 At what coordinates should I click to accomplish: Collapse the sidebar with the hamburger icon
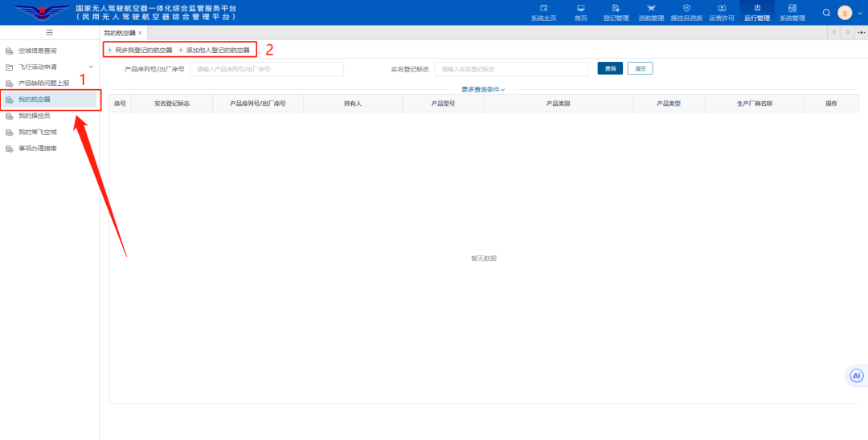[49, 32]
